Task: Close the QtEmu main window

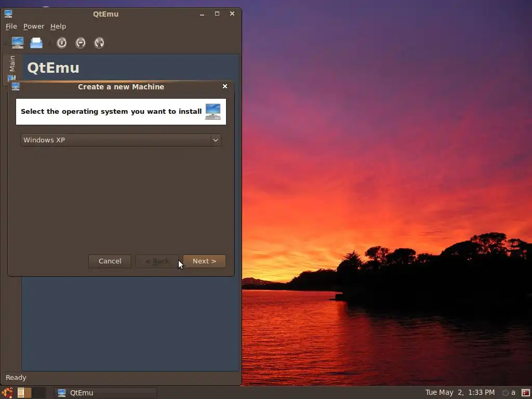Action: pyautogui.click(x=232, y=14)
